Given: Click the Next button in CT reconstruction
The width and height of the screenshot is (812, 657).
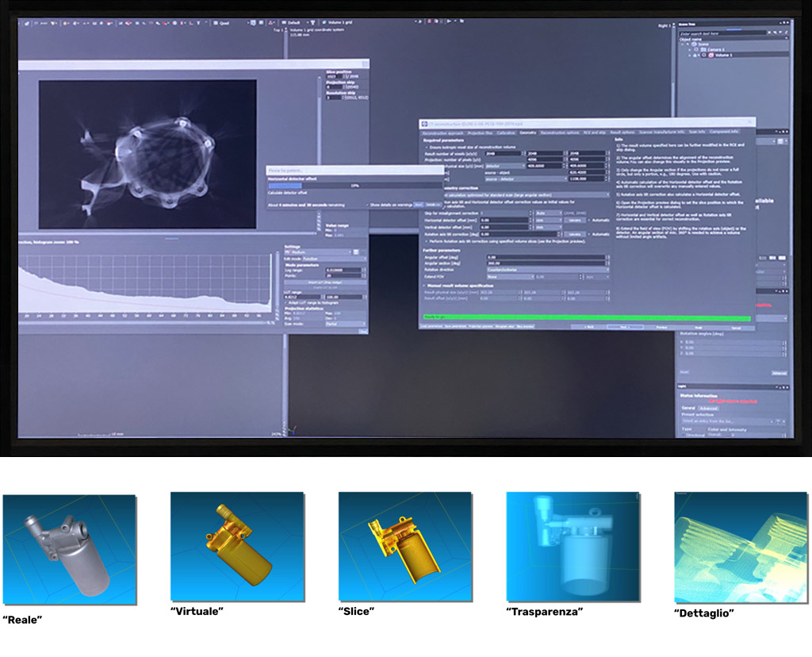Looking at the screenshot, I should pos(625,327).
